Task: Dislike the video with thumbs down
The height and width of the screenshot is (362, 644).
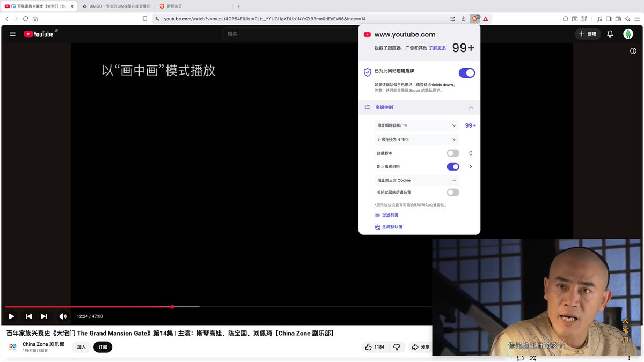Action: (x=397, y=347)
